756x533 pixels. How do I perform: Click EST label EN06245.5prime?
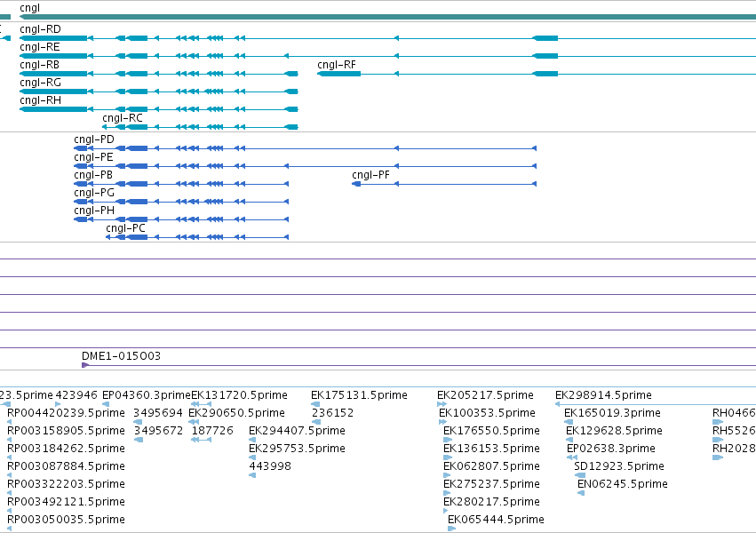[x=623, y=485]
